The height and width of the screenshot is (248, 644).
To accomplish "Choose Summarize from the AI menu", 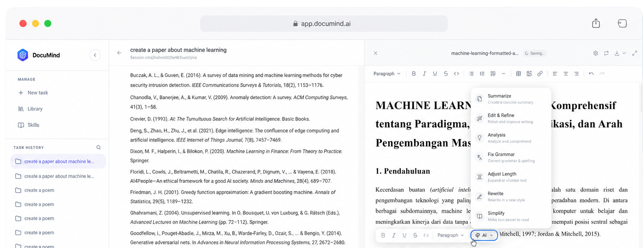I will (x=511, y=99).
